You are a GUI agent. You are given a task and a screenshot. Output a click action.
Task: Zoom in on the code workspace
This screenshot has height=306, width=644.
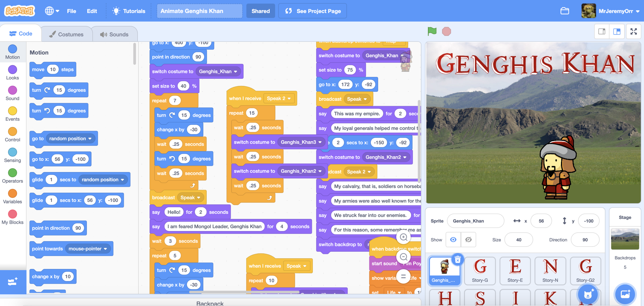point(403,237)
